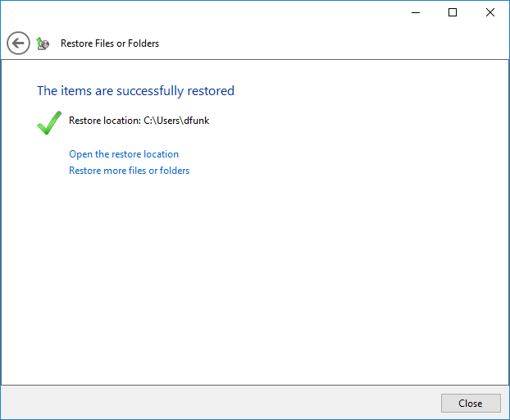510x420 pixels.
Task: Go back using the back arrow
Action: (x=18, y=43)
